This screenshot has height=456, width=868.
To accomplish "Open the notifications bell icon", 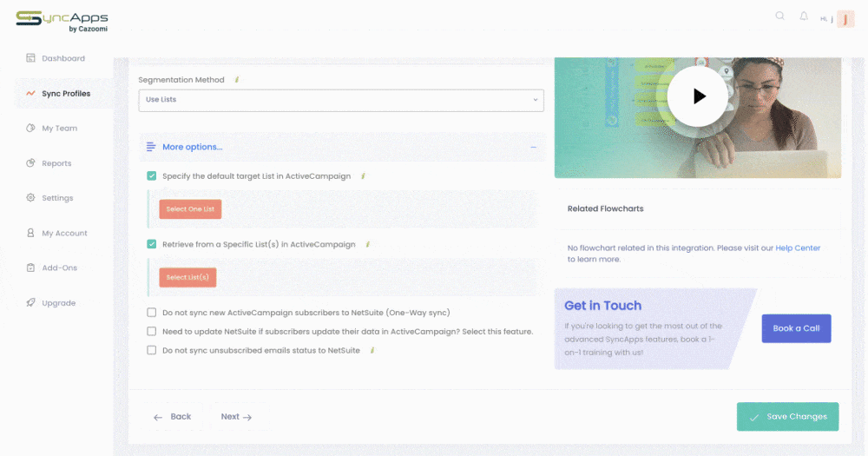I will [x=804, y=16].
